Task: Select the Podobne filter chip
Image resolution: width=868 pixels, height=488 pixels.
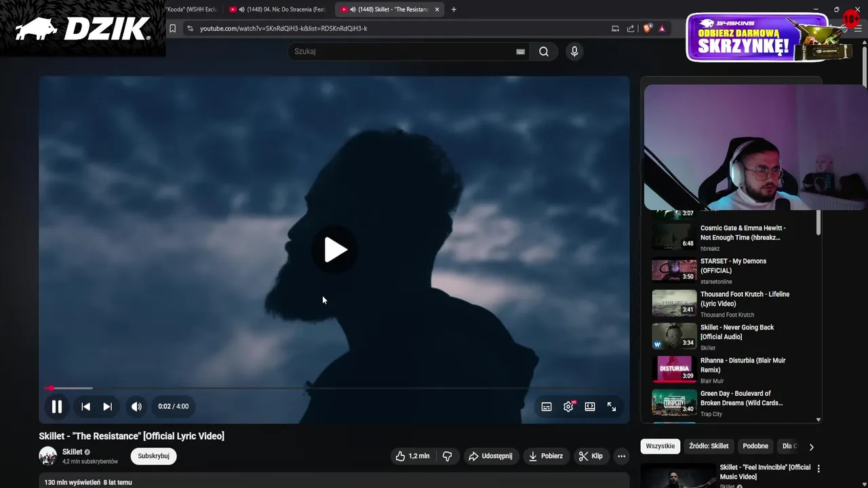Action: tap(755, 446)
